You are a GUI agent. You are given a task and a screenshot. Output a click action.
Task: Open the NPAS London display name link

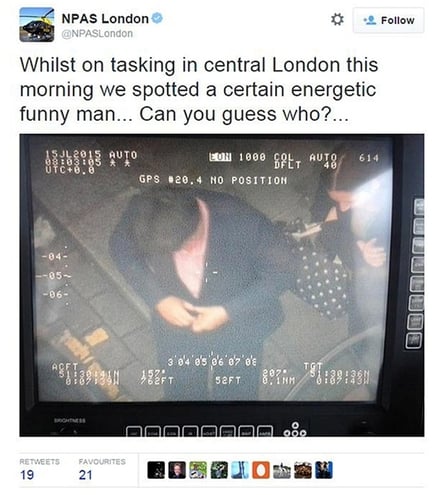point(105,18)
